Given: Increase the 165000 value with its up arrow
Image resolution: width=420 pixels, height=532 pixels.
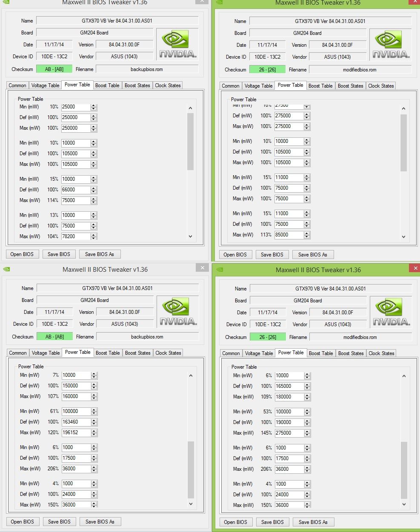Looking at the screenshot, I should tap(307, 384).
